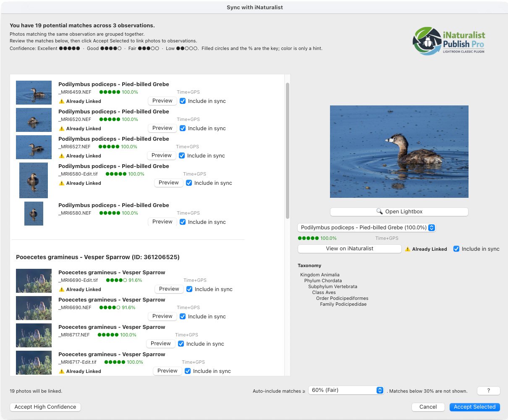Image resolution: width=508 pixels, height=420 pixels.
Task: Select thumbnail of _MRI6717-Edit.tif sparrow
Action: click(34, 362)
